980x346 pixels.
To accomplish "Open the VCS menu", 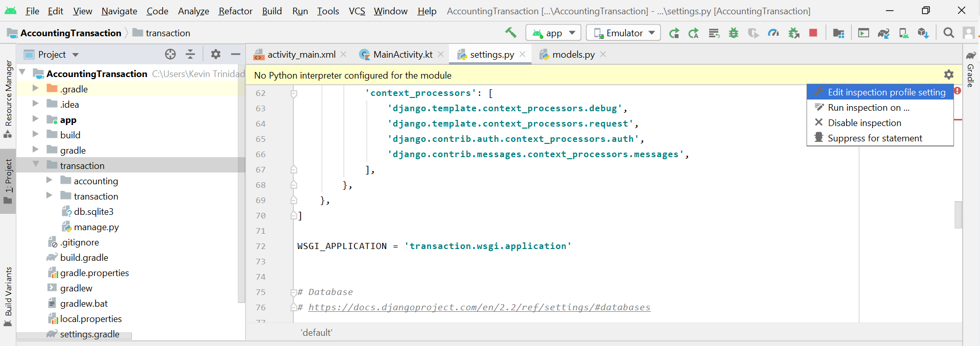I will coord(357,11).
